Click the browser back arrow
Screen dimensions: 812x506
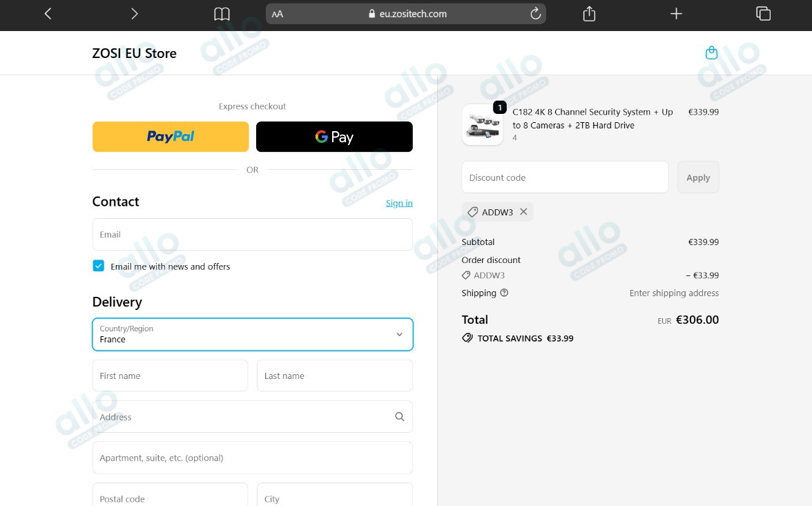click(x=48, y=14)
